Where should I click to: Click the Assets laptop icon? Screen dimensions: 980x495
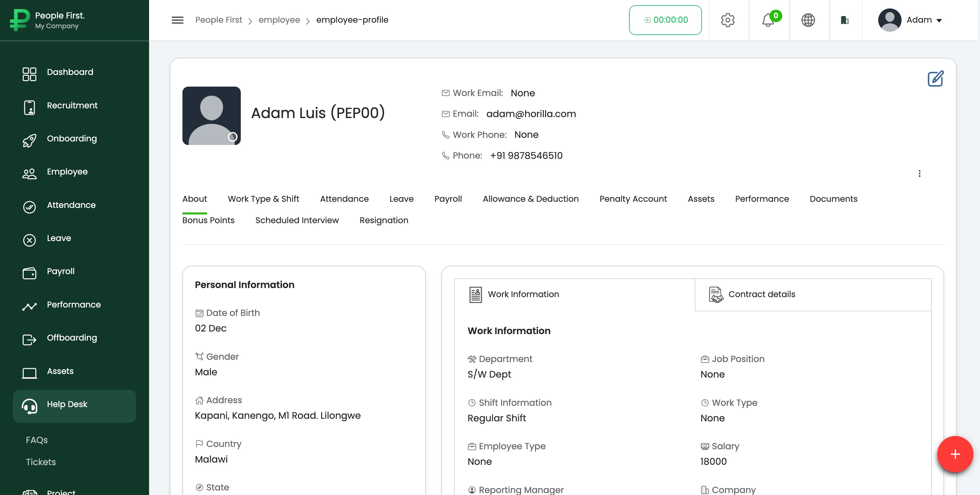29,373
